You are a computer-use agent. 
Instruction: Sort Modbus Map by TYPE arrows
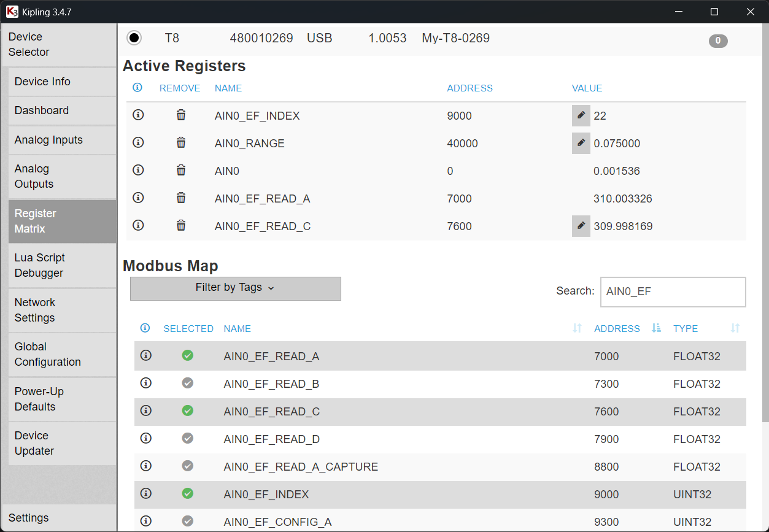[735, 328]
